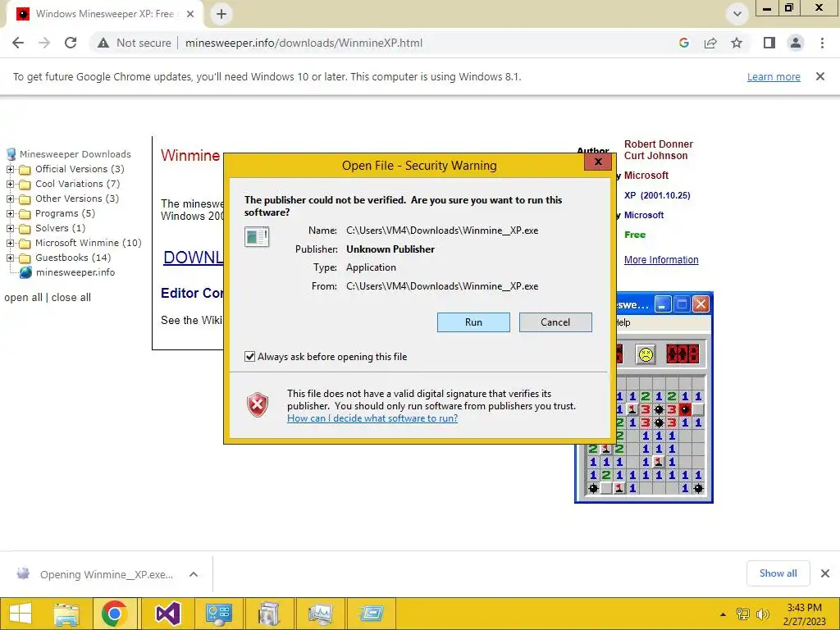The image size is (840, 630).
Task: Expand Guestbooks (14) tree node
Action: [x=10, y=258]
